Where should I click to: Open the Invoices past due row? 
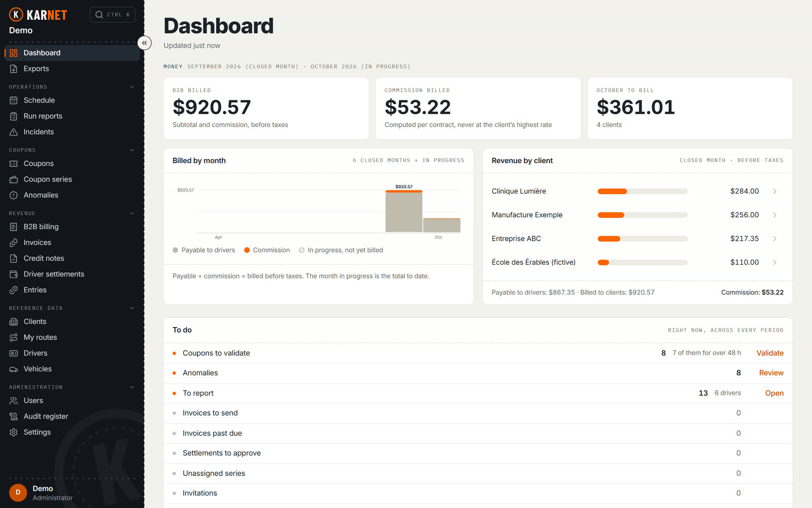pyautogui.click(x=478, y=433)
